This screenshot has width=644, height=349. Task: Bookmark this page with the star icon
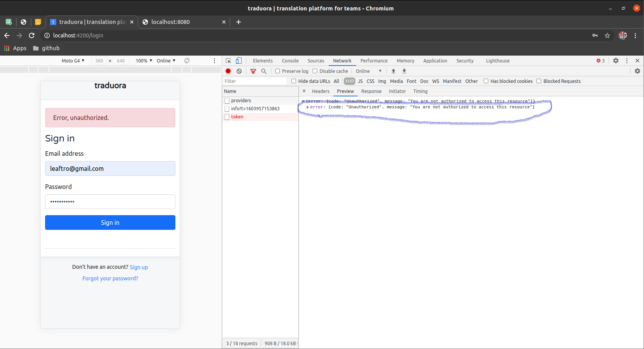[607, 35]
